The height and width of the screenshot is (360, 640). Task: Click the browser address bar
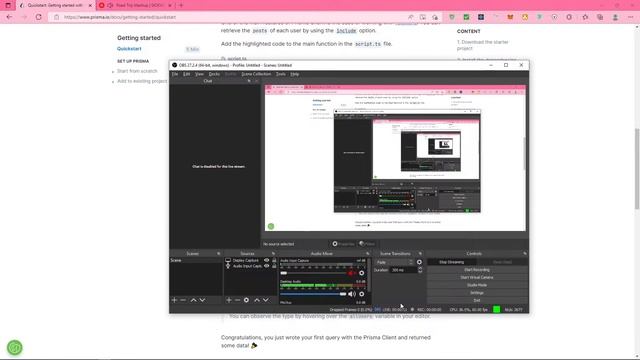[x=233, y=17]
